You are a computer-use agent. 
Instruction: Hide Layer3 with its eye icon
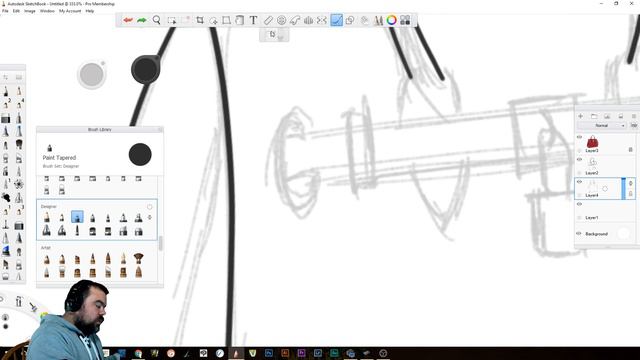coord(579,137)
